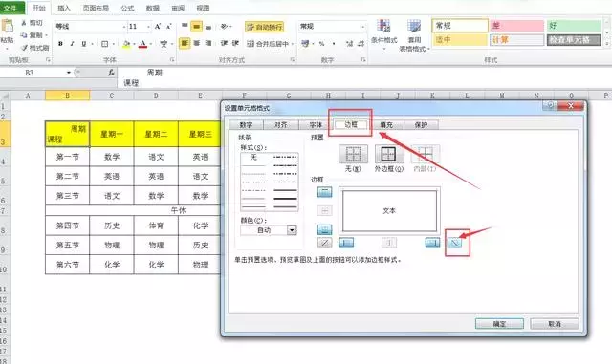Click the Paste icon in the clipboard group
This screenshot has height=364, width=612.
[7, 27]
